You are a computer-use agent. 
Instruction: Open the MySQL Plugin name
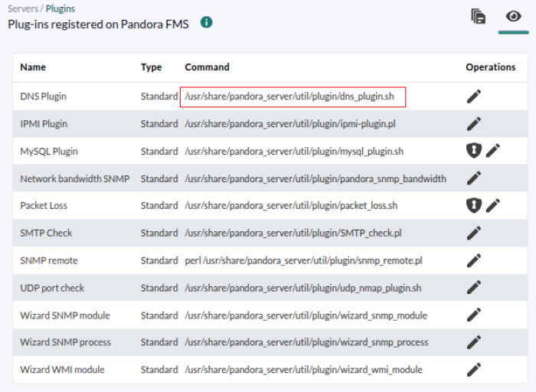[x=49, y=151]
